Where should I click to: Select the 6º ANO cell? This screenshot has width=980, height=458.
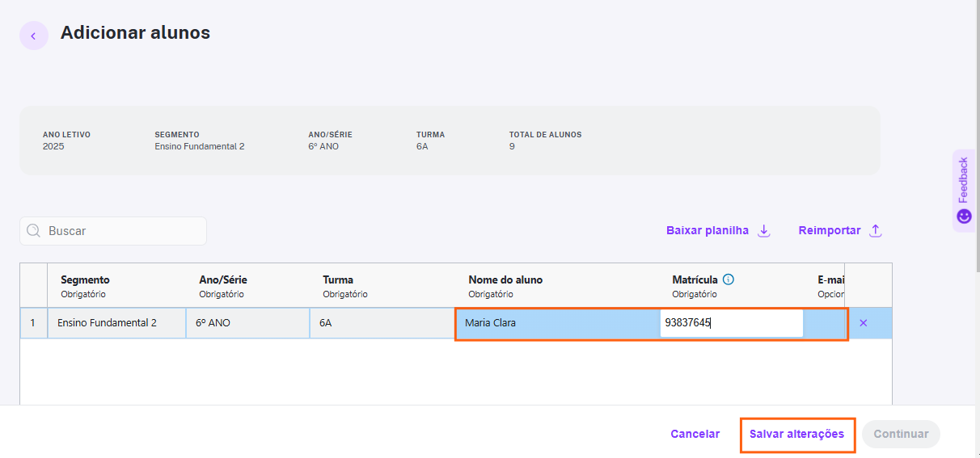248,323
